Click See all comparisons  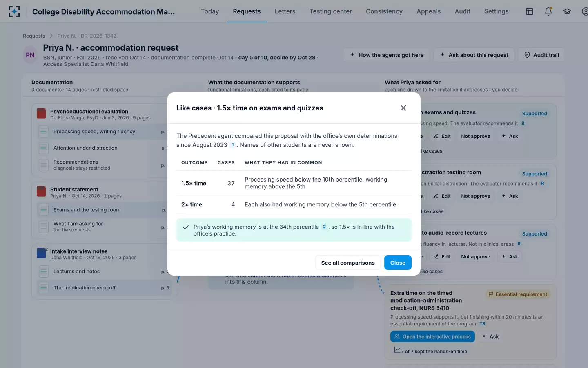[x=348, y=263]
